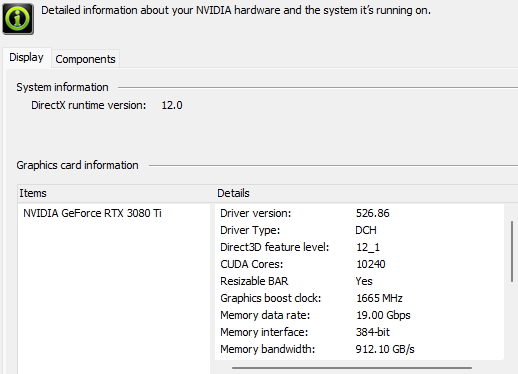The image size is (518, 374).
Task: Click the Driver version label
Action: point(255,213)
